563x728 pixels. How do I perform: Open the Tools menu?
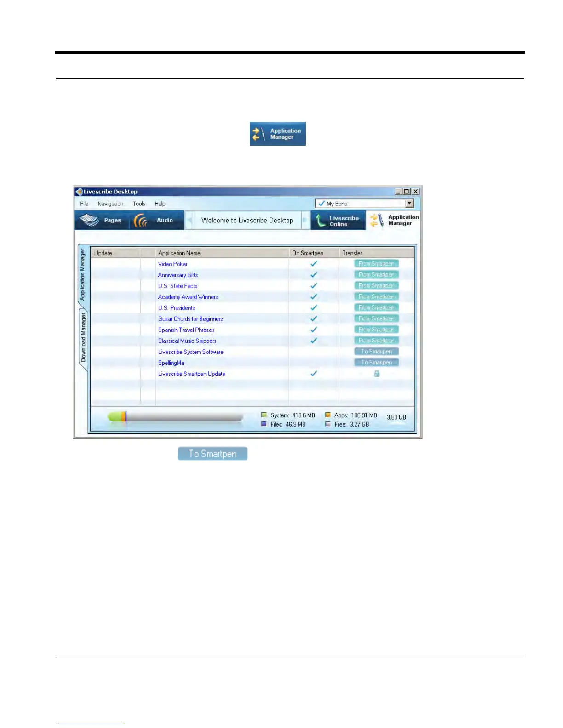139,204
